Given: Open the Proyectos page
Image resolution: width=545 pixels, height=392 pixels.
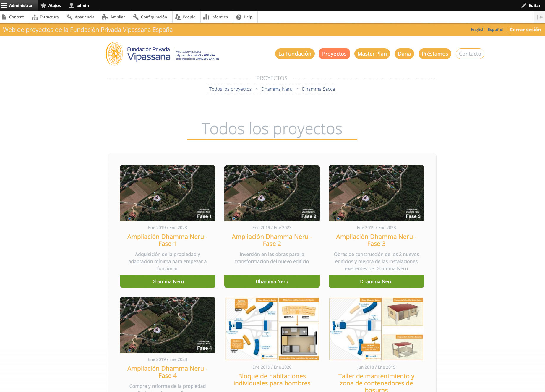Looking at the screenshot, I should click(x=334, y=54).
